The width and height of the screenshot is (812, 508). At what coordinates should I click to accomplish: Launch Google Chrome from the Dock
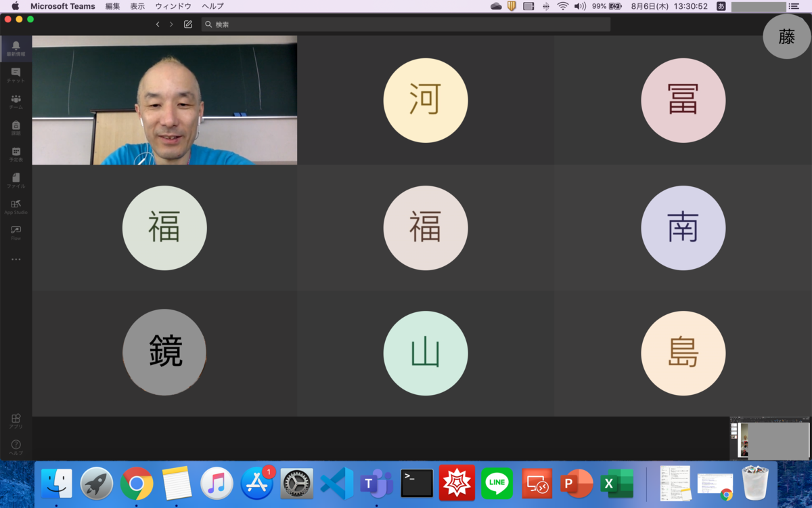pyautogui.click(x=137, y=484)
